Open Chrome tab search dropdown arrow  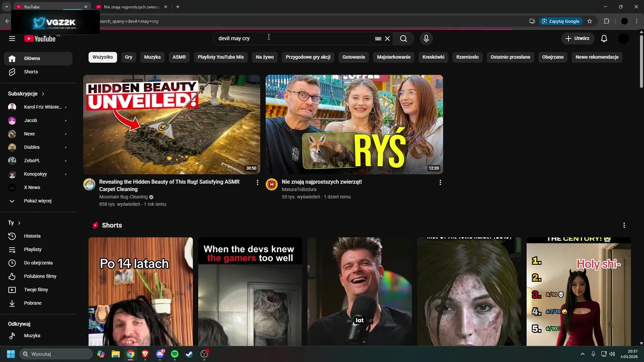7,7
